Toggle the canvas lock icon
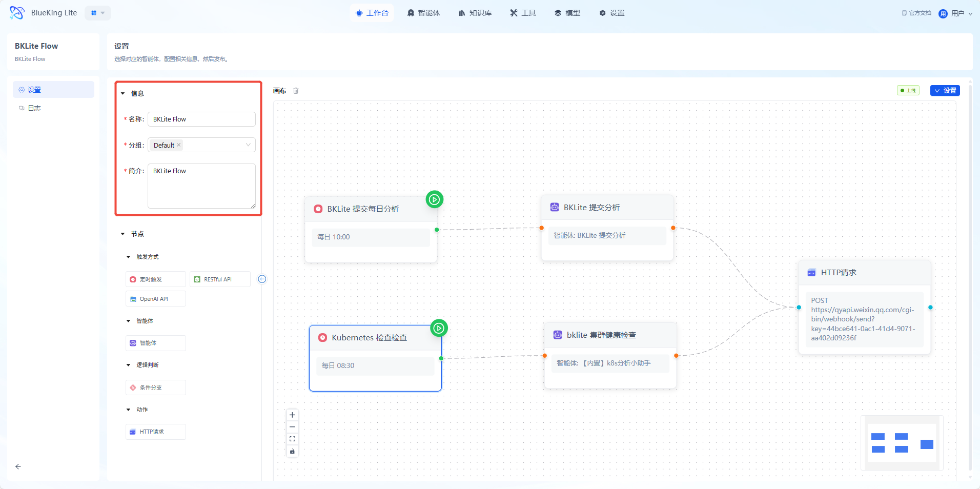 click(x=292, y=452)
